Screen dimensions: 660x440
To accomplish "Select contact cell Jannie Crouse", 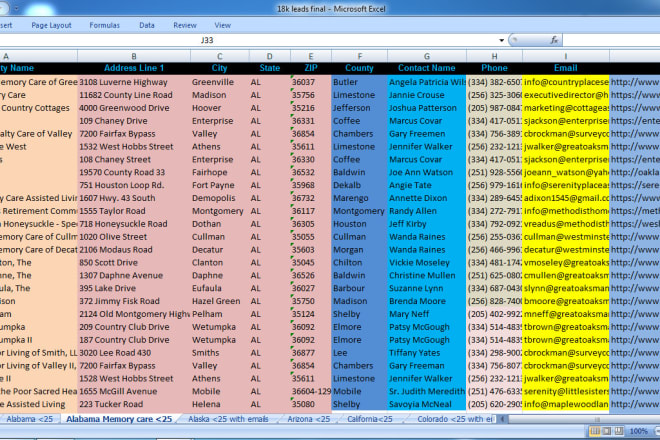I will [x=426, y=95].
